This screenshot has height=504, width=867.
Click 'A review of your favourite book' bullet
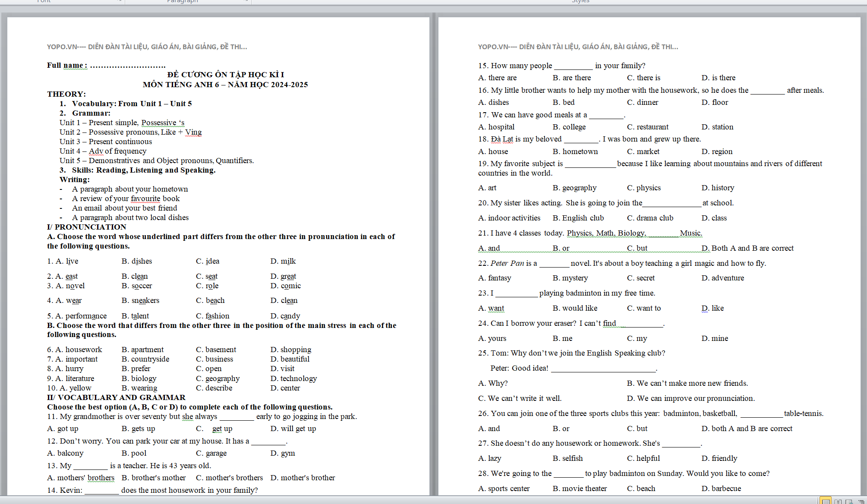[x=126, y=198]
